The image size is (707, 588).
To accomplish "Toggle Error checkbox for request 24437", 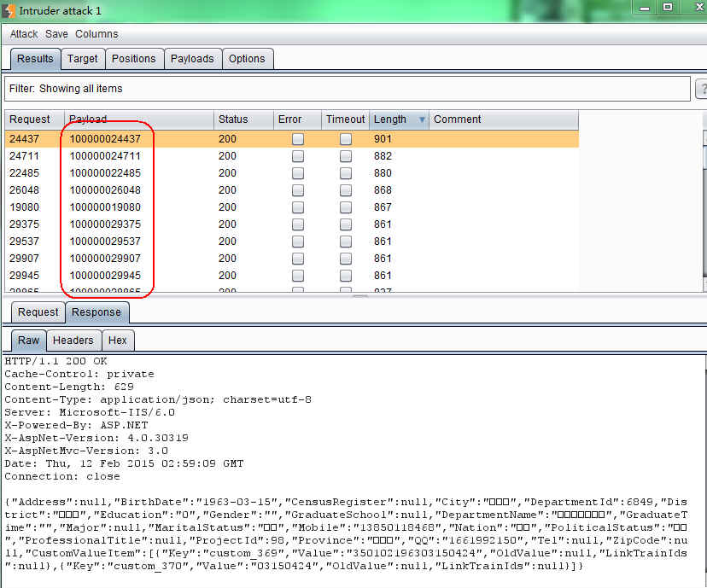I will coord(298,139).
